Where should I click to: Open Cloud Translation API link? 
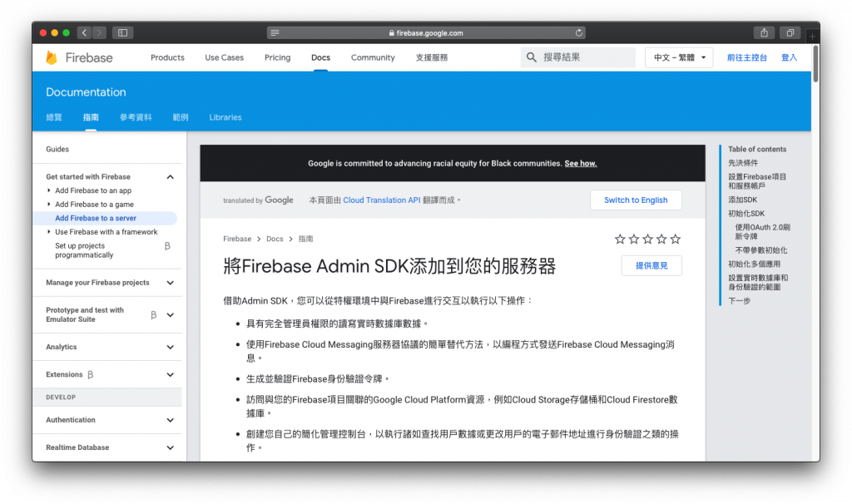[381, 200]
